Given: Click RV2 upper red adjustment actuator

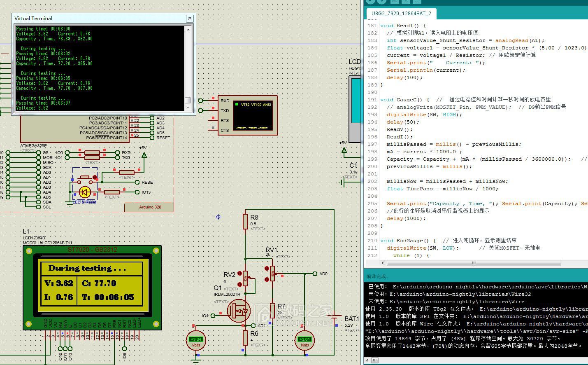Looking at the screenshot, I should coord(239,274).
